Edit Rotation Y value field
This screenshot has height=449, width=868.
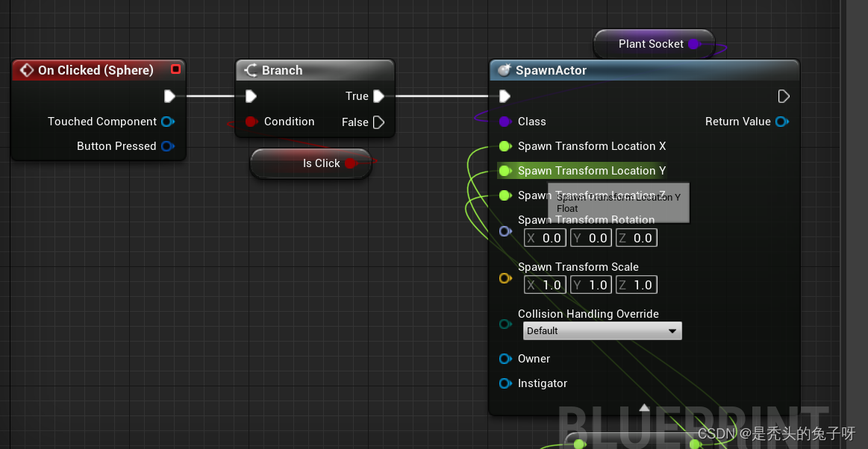point(590,239)
